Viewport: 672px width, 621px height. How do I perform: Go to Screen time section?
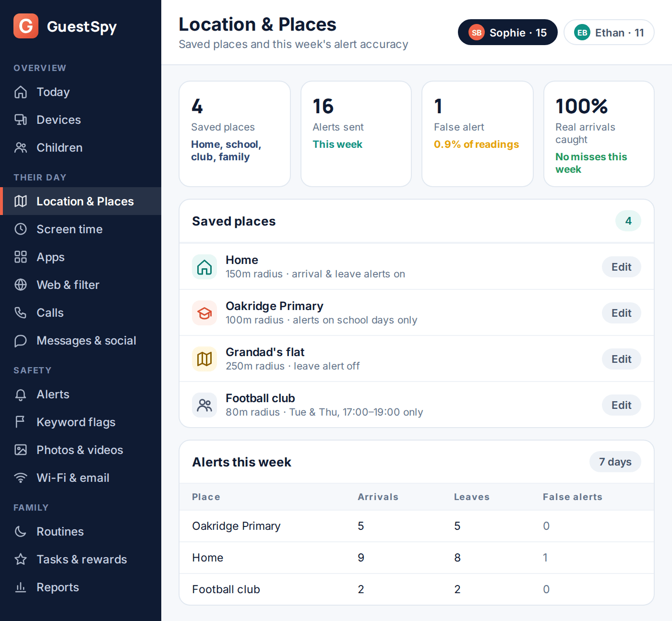click(81, 229)
